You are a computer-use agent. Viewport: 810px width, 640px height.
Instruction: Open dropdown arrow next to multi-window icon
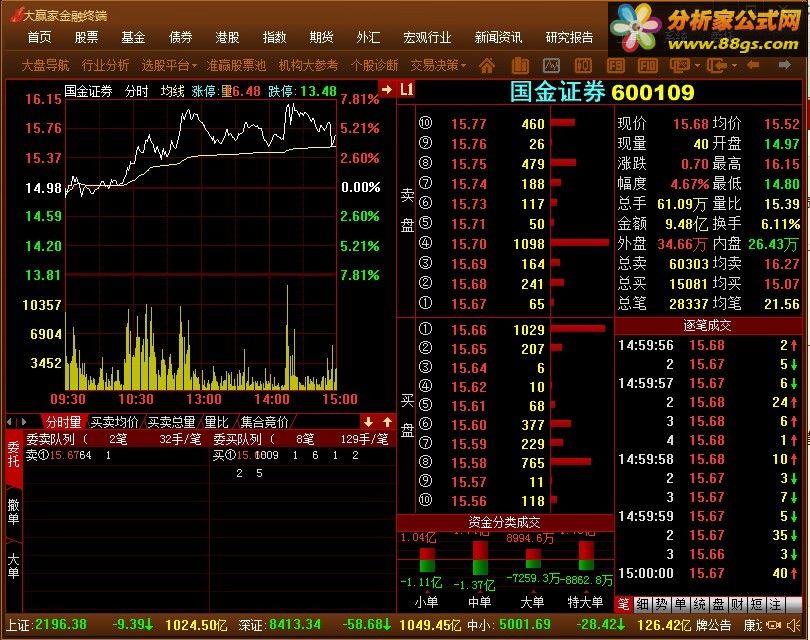tap(697, 66)
